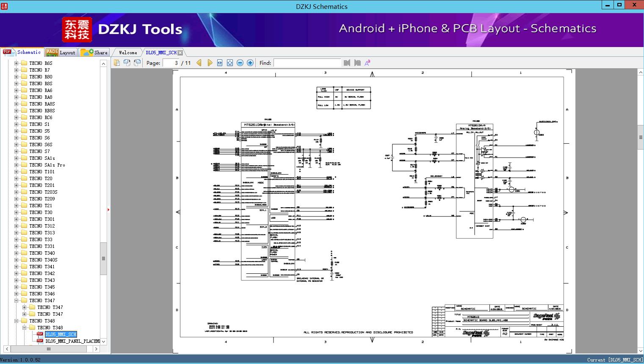The image size is (644, 364).
Task: Expand the TECNO T346 folder
Action: pos(16,294)
